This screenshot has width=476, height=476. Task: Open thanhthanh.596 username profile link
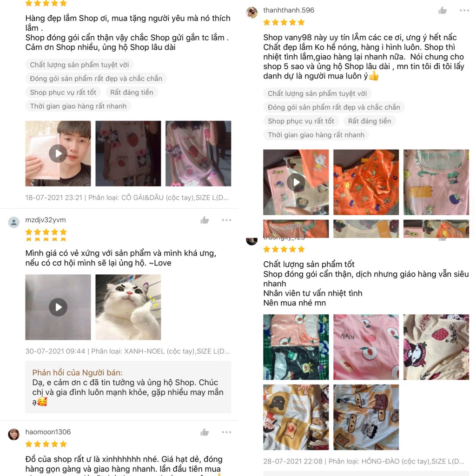tap(288, 10)
